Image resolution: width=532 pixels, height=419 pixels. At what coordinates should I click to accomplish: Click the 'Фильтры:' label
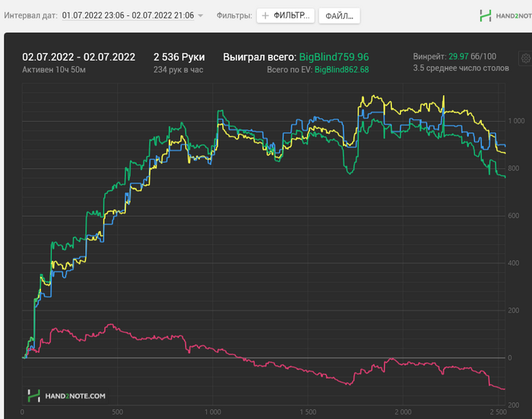pos(234,16)
